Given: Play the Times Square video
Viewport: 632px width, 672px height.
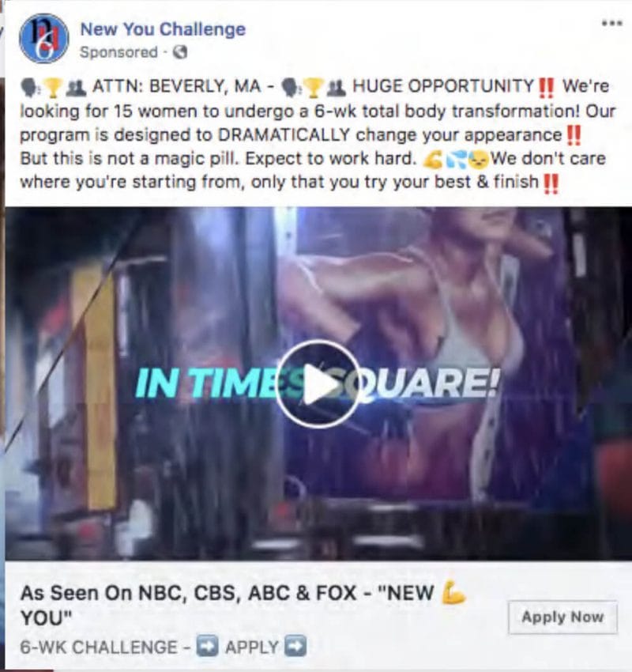Looking at the screenshot, I should tap(318, 383).
